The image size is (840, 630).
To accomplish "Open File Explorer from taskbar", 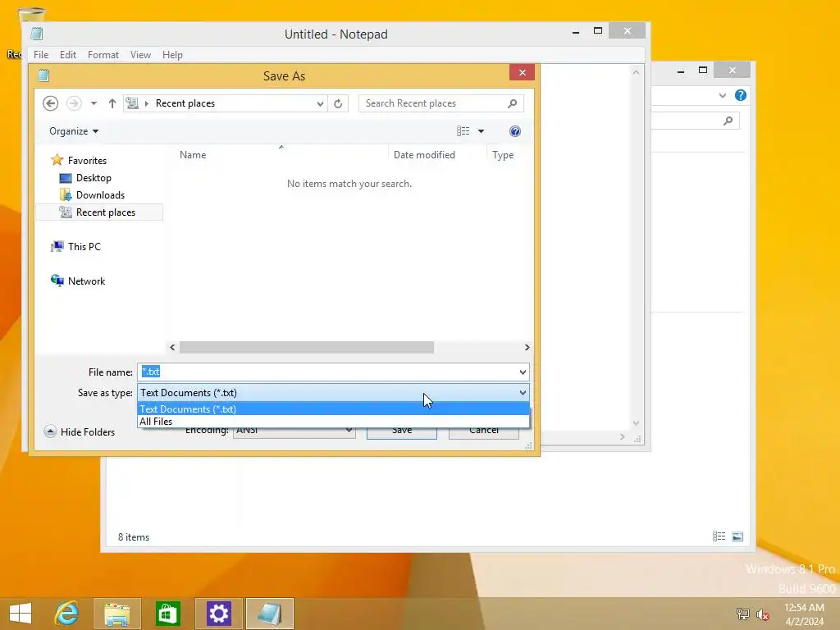I will pos(117,614).
